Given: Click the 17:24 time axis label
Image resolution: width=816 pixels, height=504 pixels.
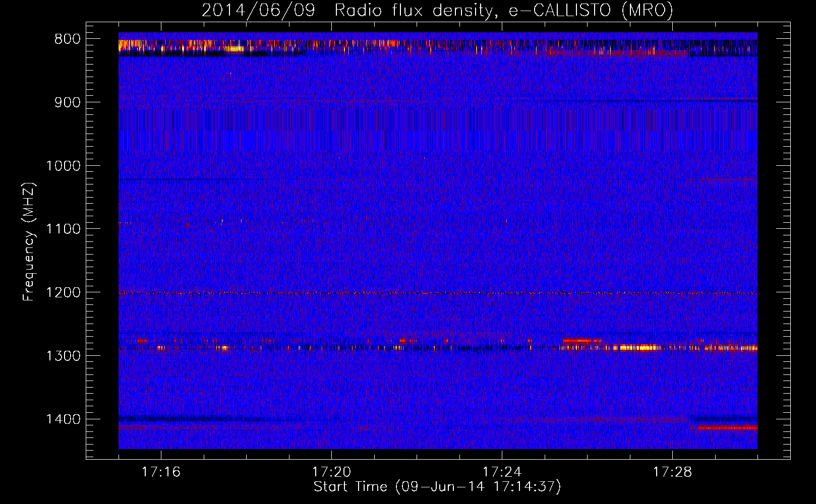Looking at the screenshot, I should point(502,472).
